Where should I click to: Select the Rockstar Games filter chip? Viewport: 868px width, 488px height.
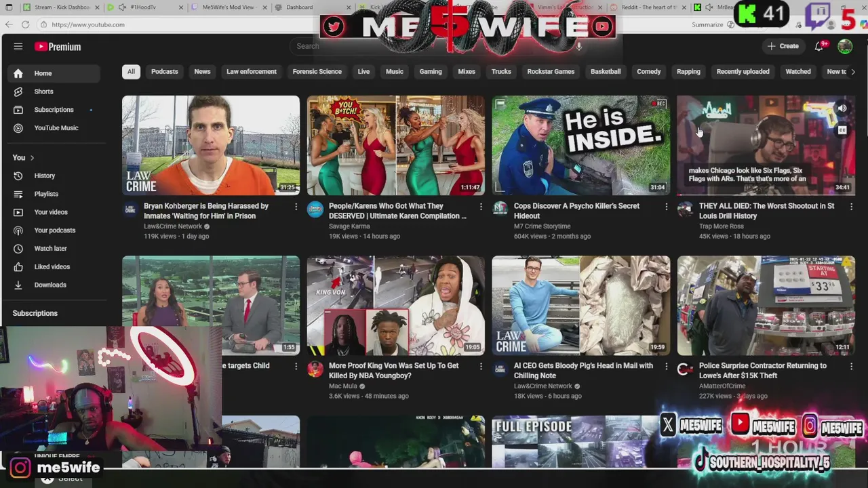[551, 72]
